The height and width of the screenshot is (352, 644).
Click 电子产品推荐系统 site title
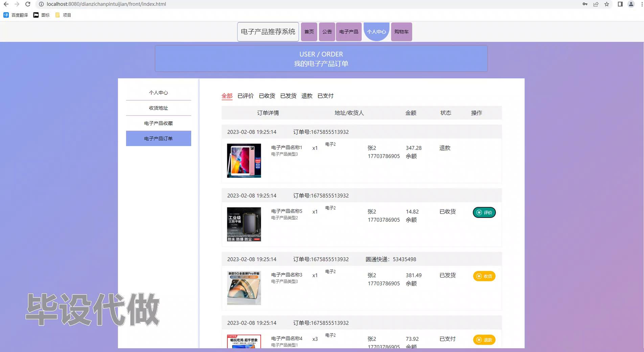click(x=268, y=32)
